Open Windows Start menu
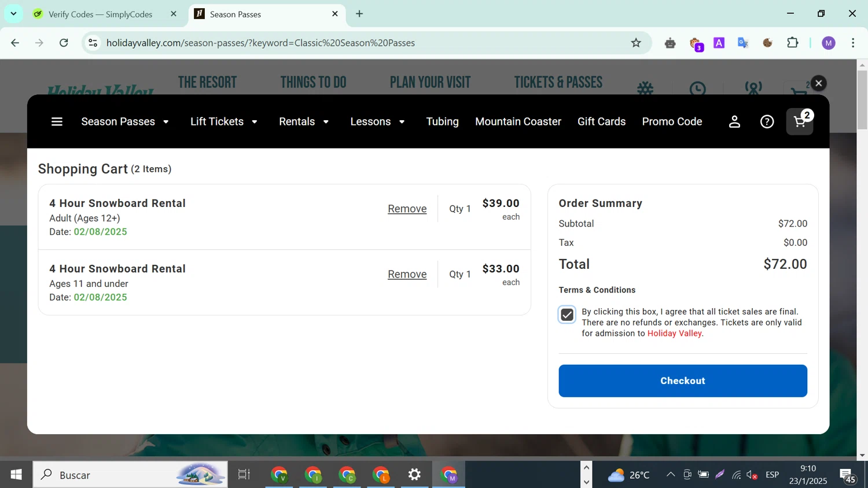 [16, 475]
